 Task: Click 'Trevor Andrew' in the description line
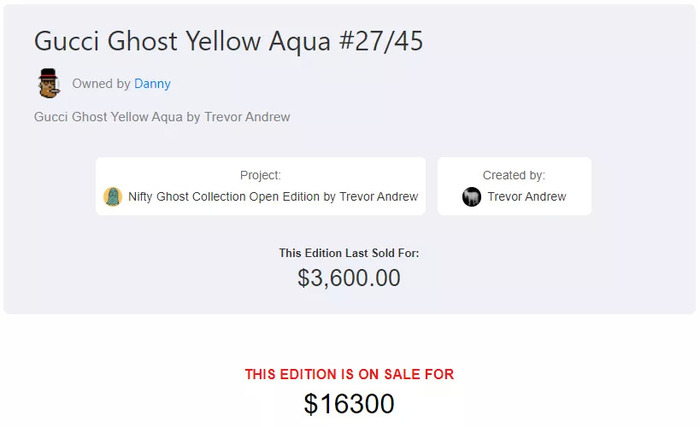click(247, 117)
